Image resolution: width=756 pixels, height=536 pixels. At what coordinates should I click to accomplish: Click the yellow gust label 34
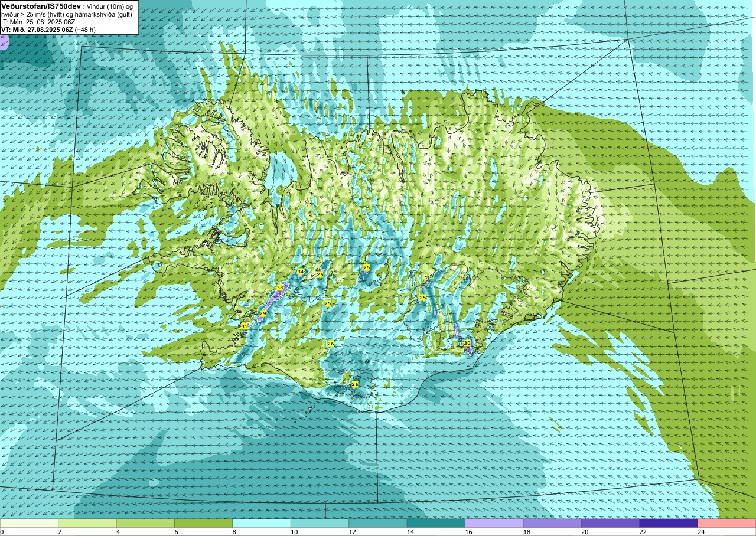click(301, 272)
